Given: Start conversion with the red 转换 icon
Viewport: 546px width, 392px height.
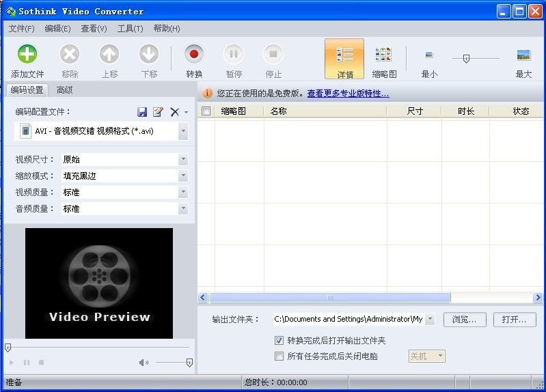Looking at the screenshot, I should coord(194,55).
